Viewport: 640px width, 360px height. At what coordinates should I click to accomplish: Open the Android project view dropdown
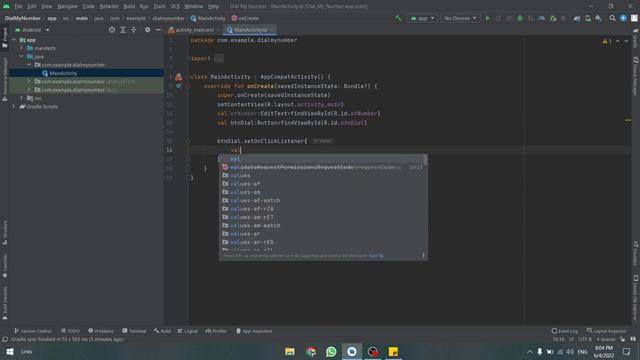(x=32, y=30)
